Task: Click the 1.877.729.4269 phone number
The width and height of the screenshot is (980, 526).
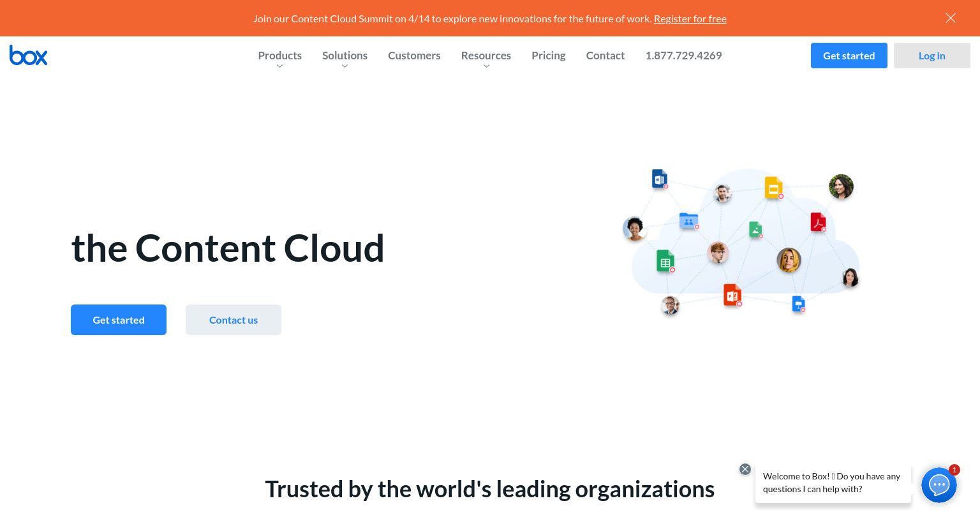Action: (x=683, y=56)
